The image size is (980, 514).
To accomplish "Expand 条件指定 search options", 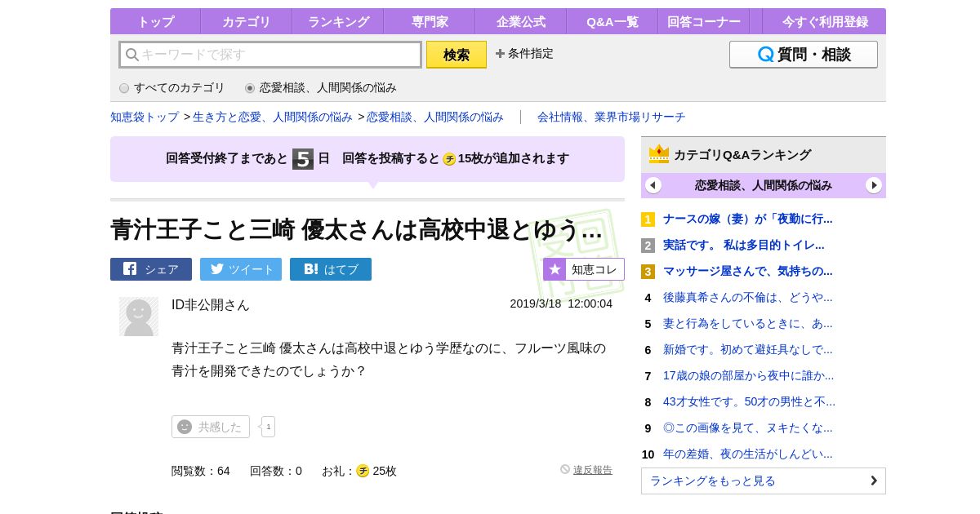I will [x=524, y=53].
